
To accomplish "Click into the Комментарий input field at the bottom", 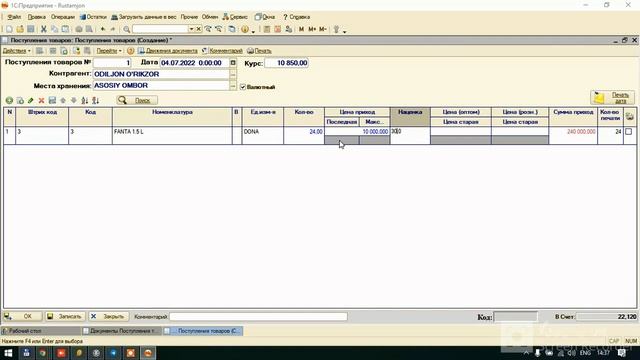I will pos(258,316).
